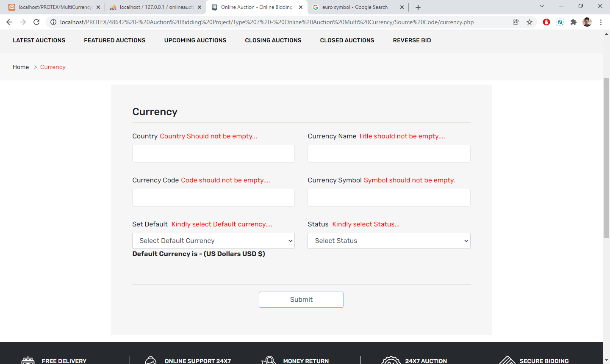Click the Currency form heading

155,112
